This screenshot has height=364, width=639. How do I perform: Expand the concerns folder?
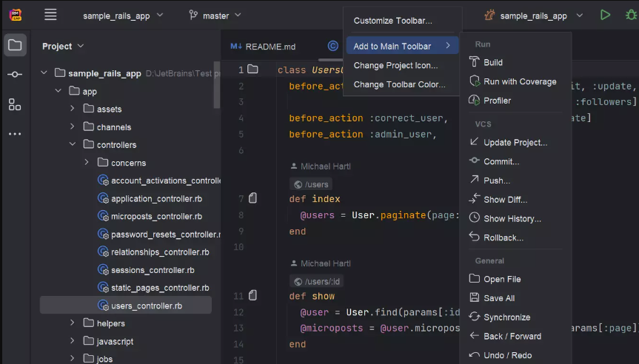pyautogui.click(x=87, y=163)
